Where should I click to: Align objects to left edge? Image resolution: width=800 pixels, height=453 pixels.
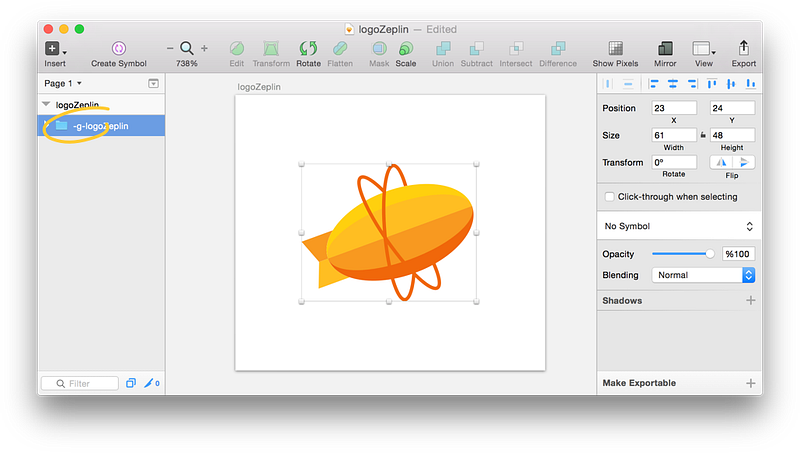654,84
